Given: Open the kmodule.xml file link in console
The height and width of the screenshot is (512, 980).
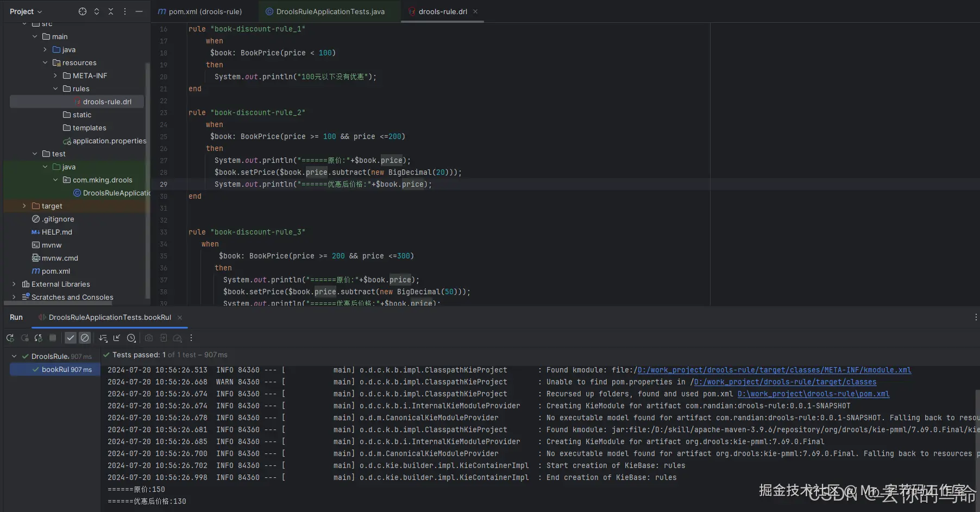Looking at the screenshot, I should pyautogui.click(x=774, y=370).
